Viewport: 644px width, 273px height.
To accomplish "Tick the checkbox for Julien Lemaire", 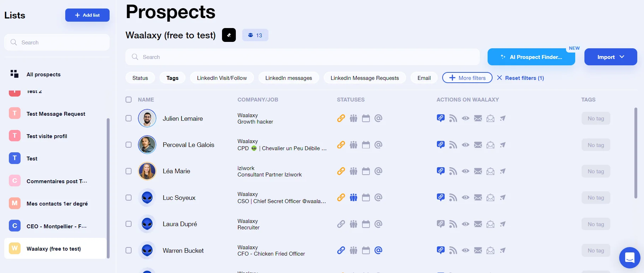I will click(x=129, y=118).
